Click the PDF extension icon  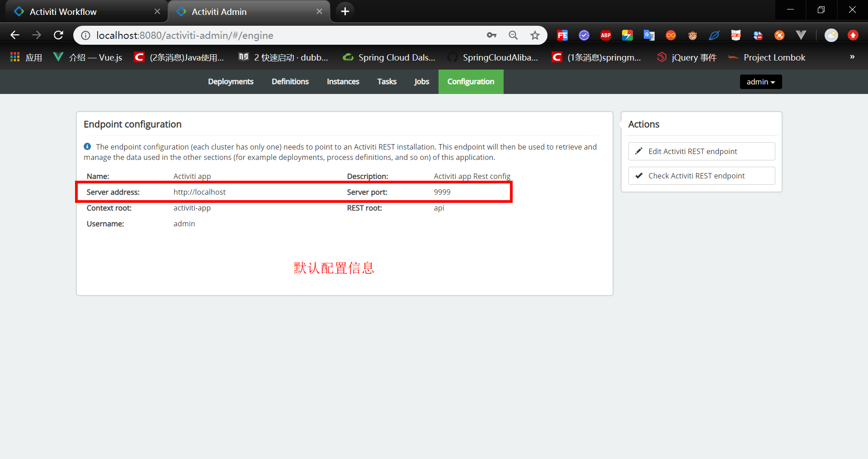(x=736, y=35)
